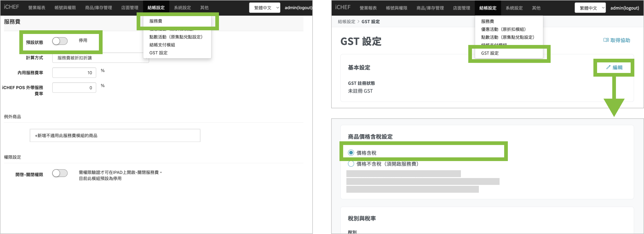644x234 pixels.
Task: Enable the 開啓-關閉權限 switch
Action: [60, 173]
